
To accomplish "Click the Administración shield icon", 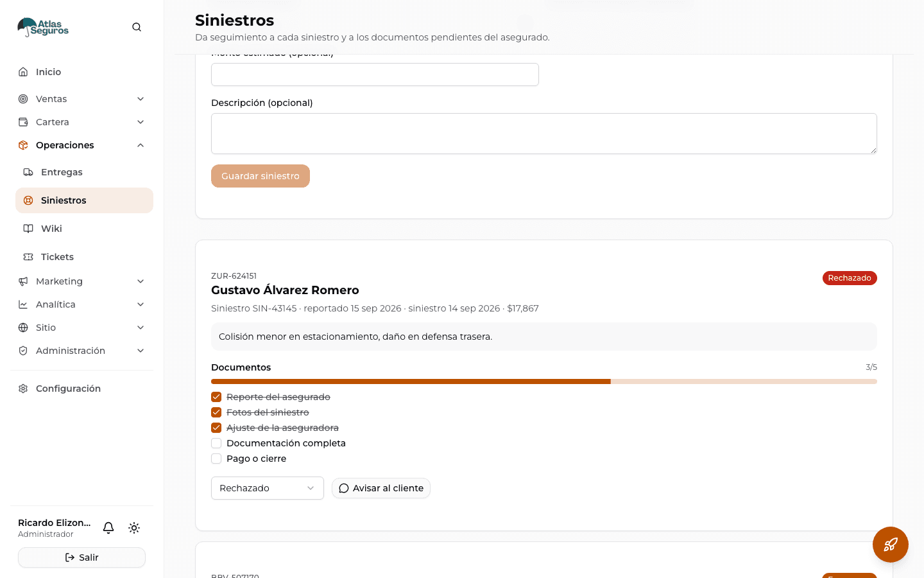I will click(x=23, y=351).
